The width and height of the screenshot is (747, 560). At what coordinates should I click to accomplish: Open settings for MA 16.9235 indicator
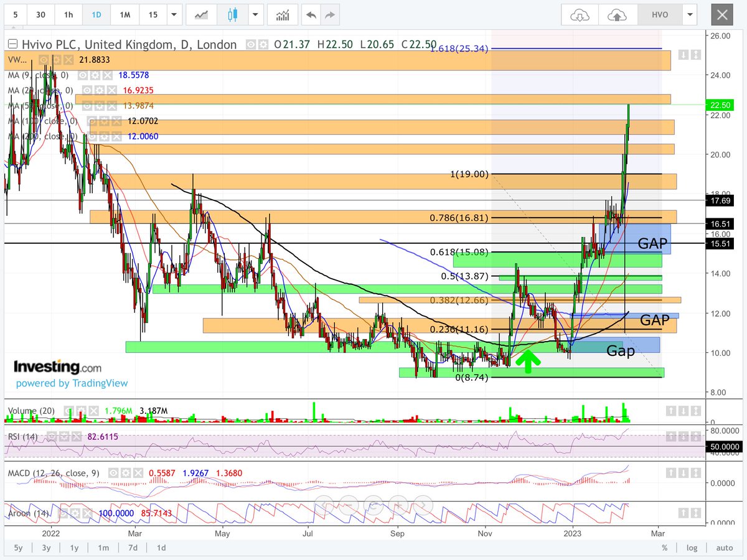point(100,90)
